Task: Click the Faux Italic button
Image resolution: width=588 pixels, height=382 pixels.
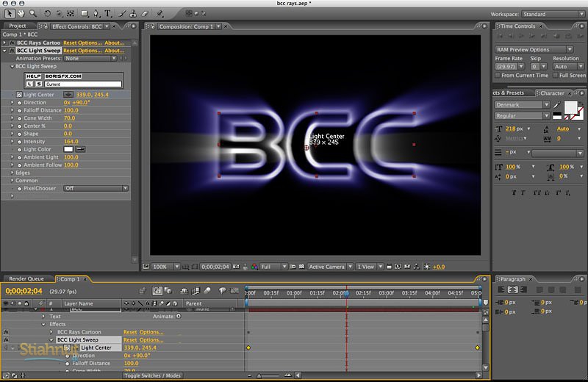Action: [523, 192]
